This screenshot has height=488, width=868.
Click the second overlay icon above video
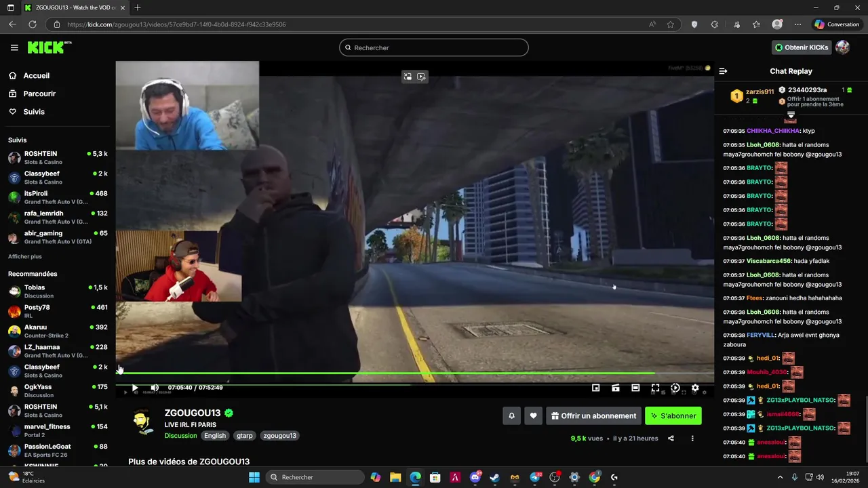click(x=421, y=77)
